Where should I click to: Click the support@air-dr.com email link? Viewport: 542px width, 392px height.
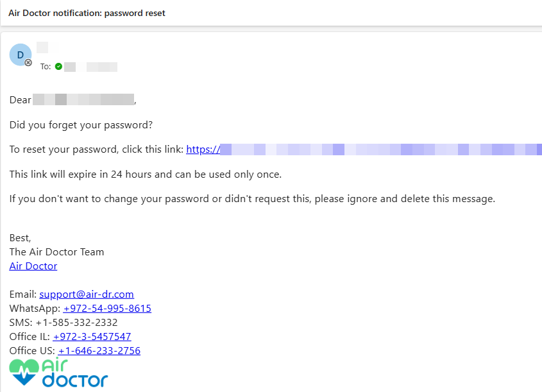click(87, 294)
